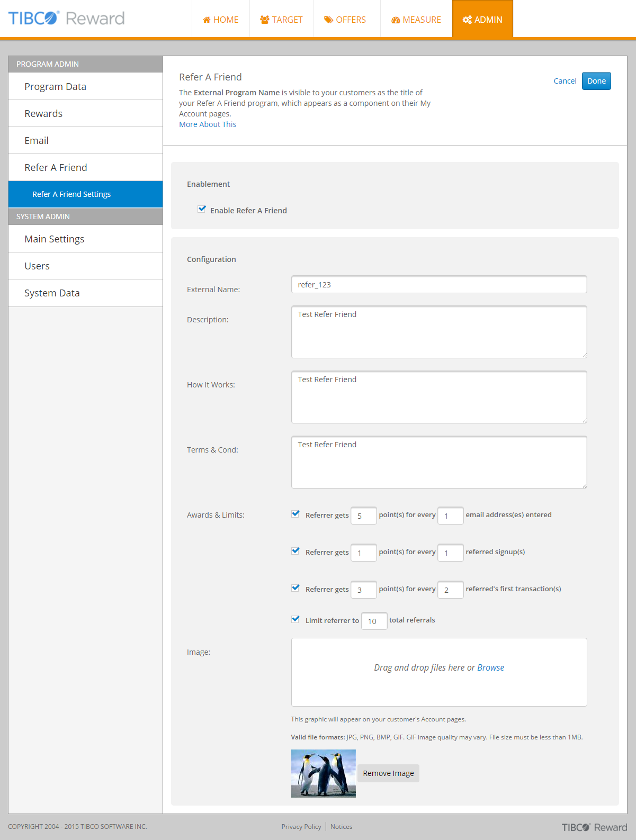
Task: Click the TIBCO Reward footer logo
Action: (594, 827)
